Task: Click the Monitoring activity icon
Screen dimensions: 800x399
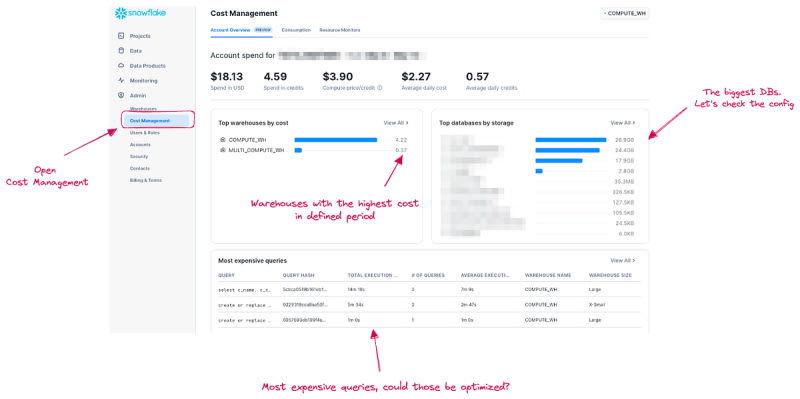Action: tap(121, 80)
